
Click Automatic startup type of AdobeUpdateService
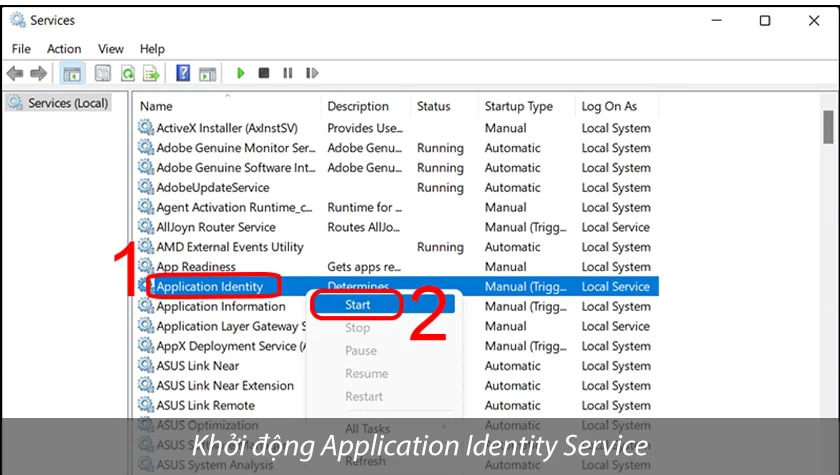(513, 187)
